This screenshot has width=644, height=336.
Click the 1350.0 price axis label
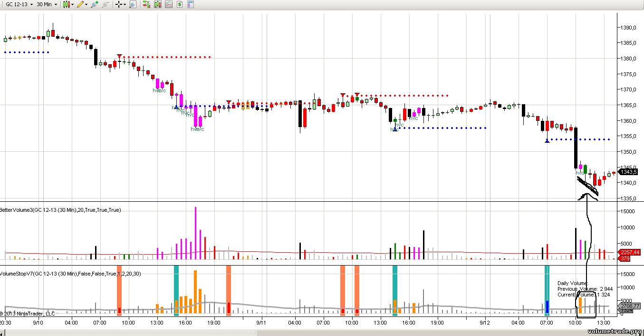point(629,152)
